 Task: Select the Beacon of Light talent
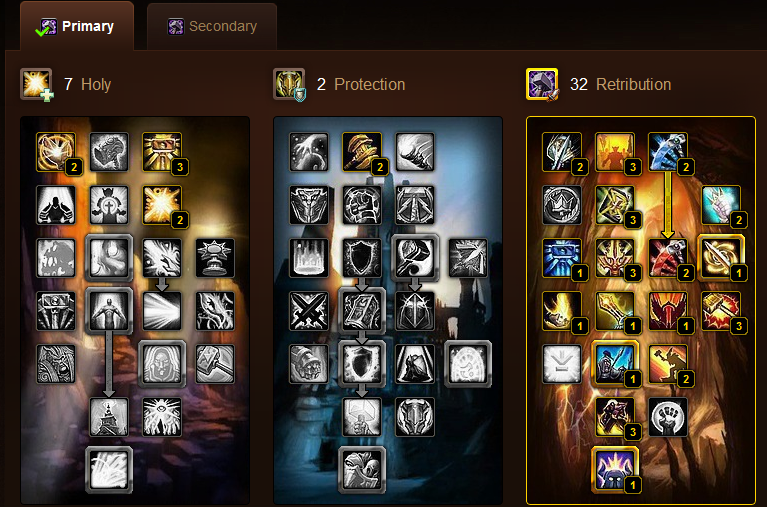pyautogui.click(x=109, y=417)
